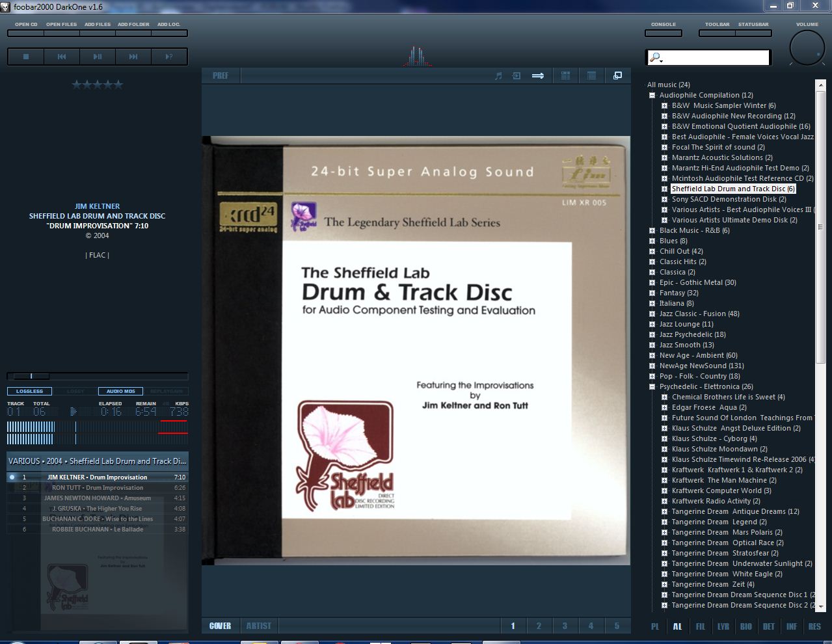Select track James Newton Howard Amuseum
832x644 pixels.
point(98,498)
